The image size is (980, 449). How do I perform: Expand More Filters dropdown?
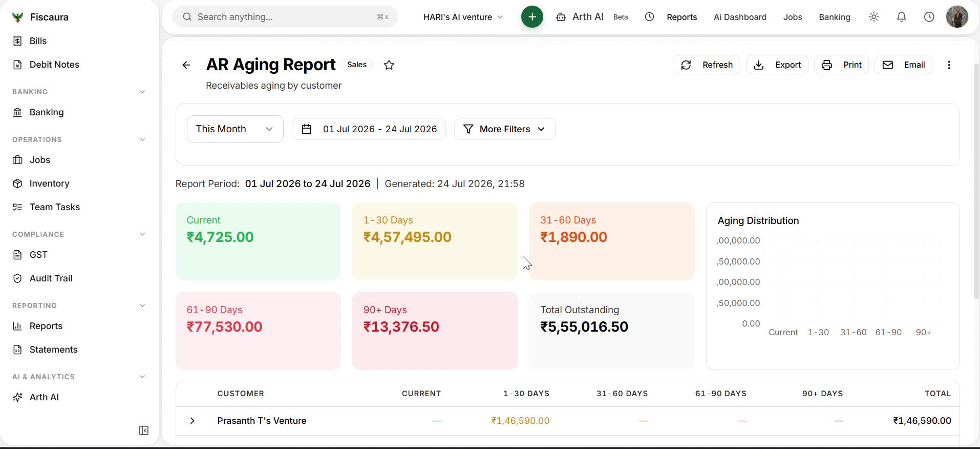coord(504,129)
